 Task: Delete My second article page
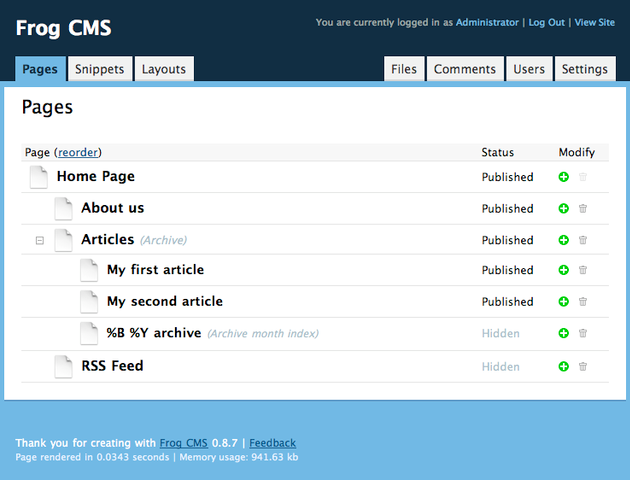point(583,302)
